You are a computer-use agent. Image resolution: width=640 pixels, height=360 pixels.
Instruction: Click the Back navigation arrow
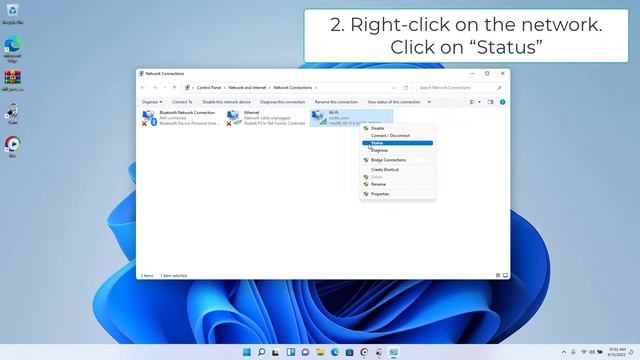pos(143,88)
